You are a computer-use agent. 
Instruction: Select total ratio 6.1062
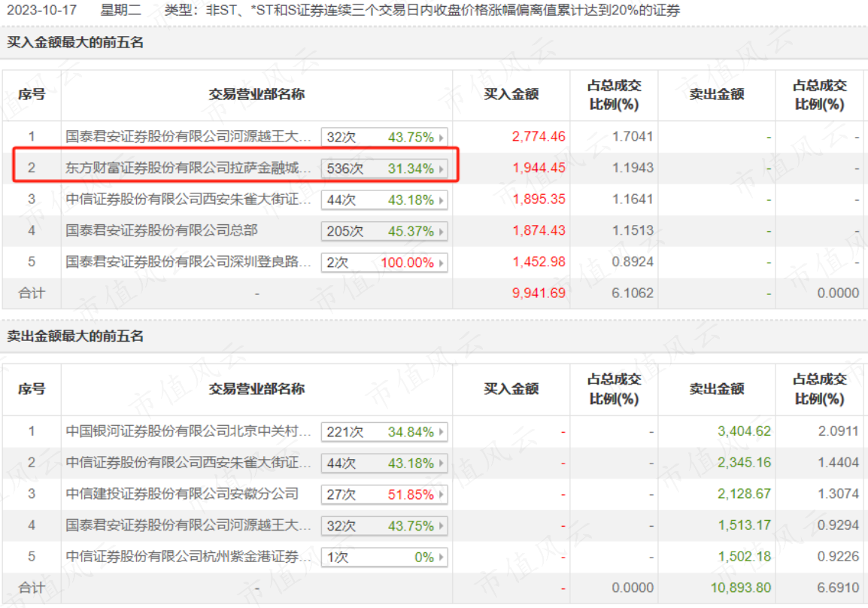[x=633, y=293]
